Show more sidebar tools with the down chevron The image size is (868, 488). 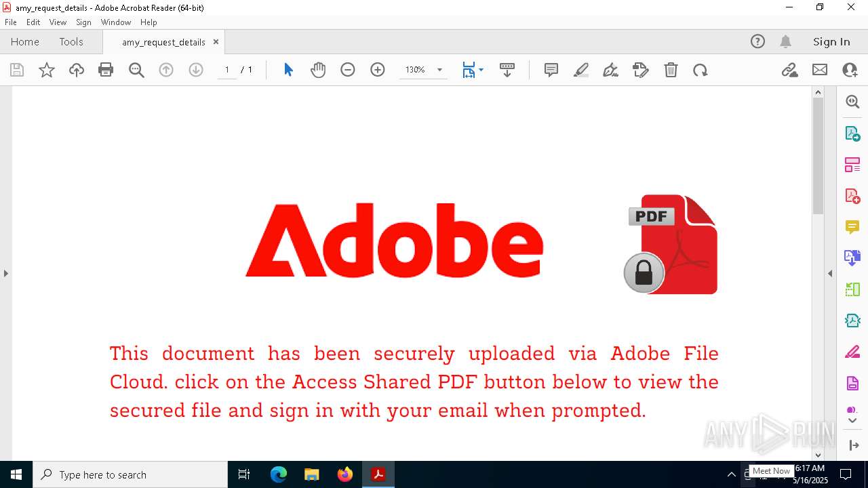click(x=852, y=420)
